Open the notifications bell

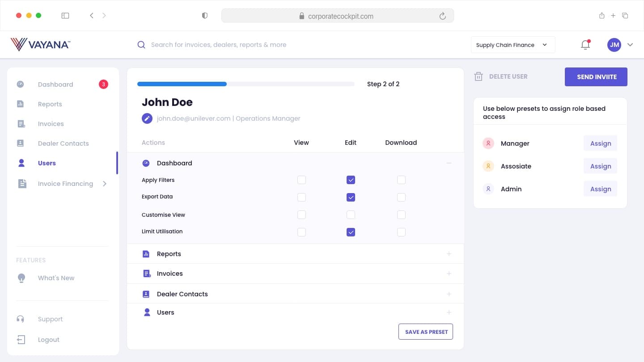(585, 45)
